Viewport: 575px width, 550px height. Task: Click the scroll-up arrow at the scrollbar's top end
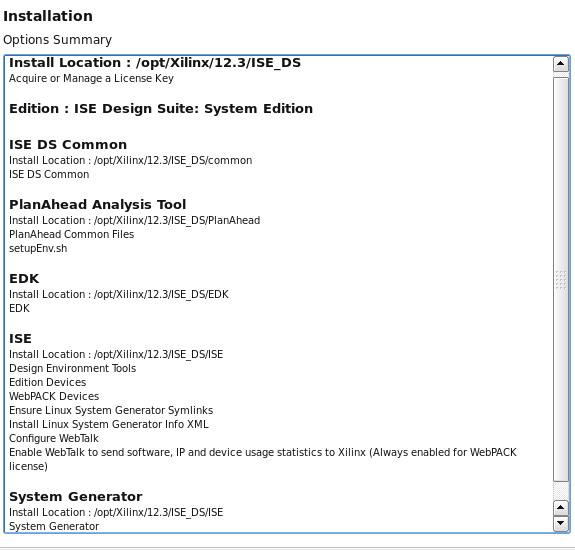(560, 64)
